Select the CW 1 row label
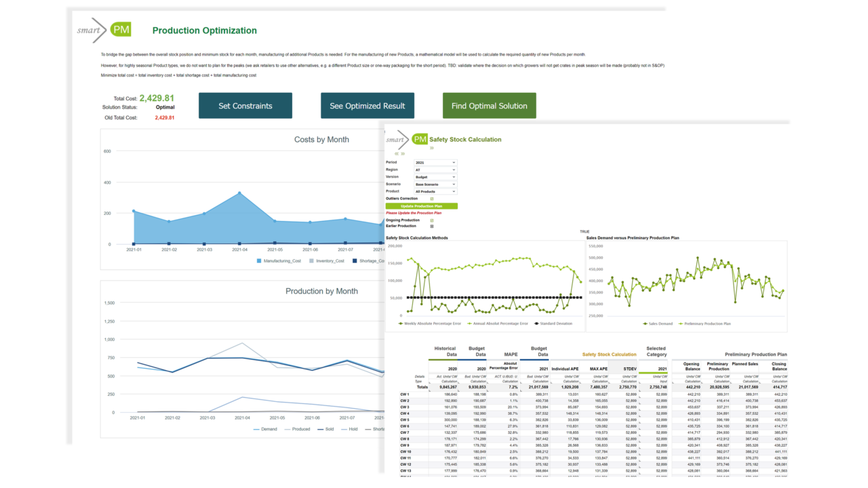868x488 pixels. (405, 394)
